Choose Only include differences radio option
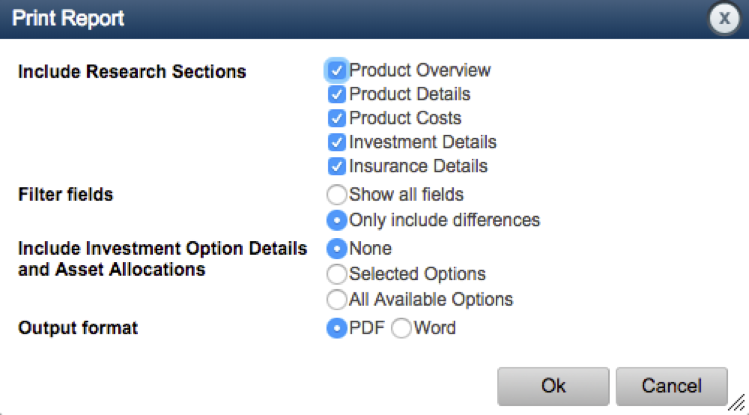Screen dimensions: 749x415 337,220
